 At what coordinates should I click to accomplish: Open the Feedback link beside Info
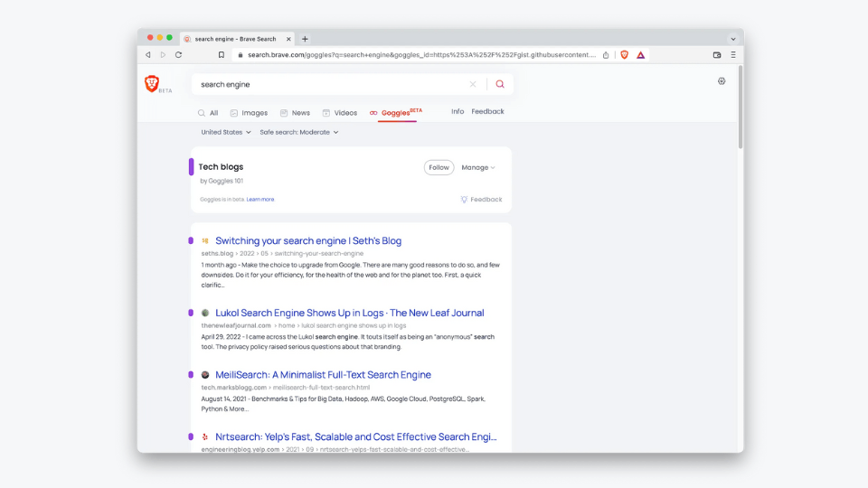click(x=487, y=111)
